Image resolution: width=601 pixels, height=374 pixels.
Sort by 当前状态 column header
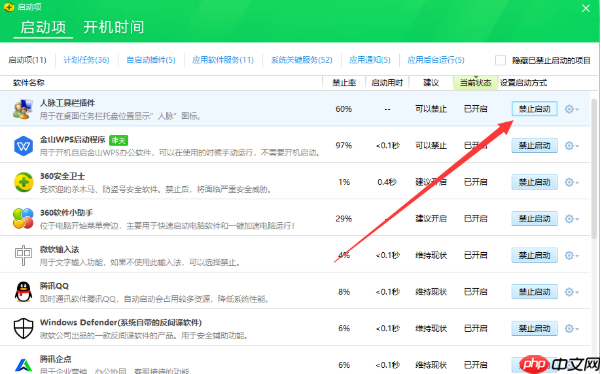click(x=475, y=83)
